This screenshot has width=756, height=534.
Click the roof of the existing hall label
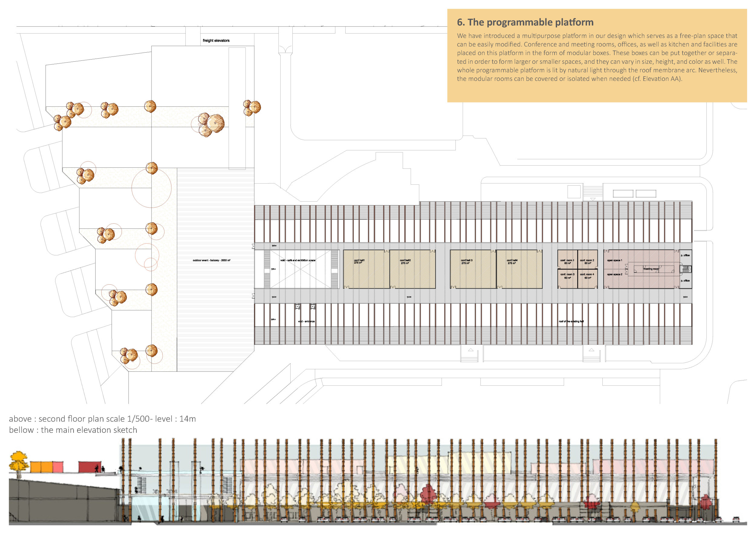coord(571,321)
